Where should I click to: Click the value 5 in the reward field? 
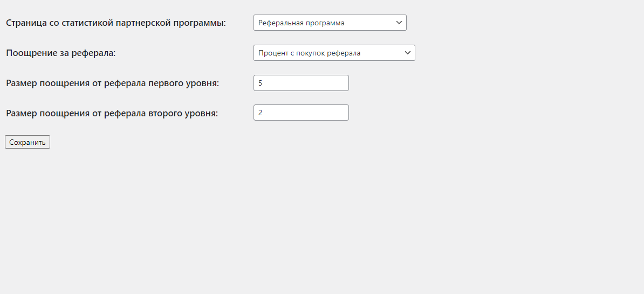[261, 83]
